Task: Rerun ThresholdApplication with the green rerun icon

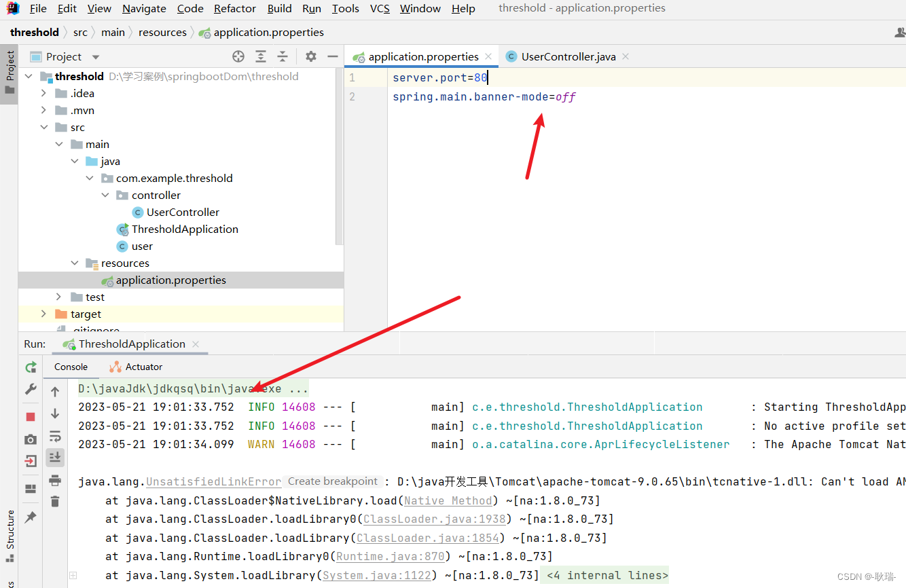Action: 31,367
